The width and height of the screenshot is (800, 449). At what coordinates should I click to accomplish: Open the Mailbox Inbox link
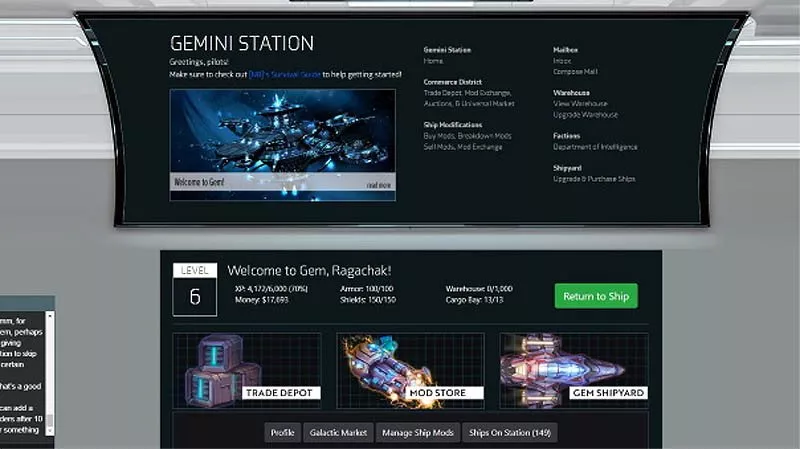click(x=562, y=61)
